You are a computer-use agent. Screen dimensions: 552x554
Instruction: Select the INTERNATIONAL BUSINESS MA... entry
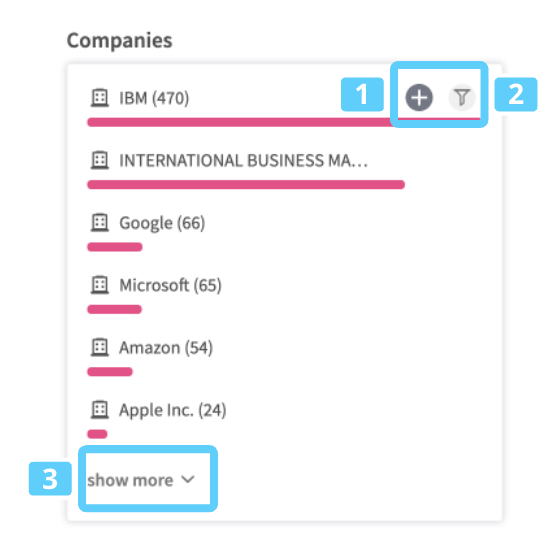[x=243, y=161]
